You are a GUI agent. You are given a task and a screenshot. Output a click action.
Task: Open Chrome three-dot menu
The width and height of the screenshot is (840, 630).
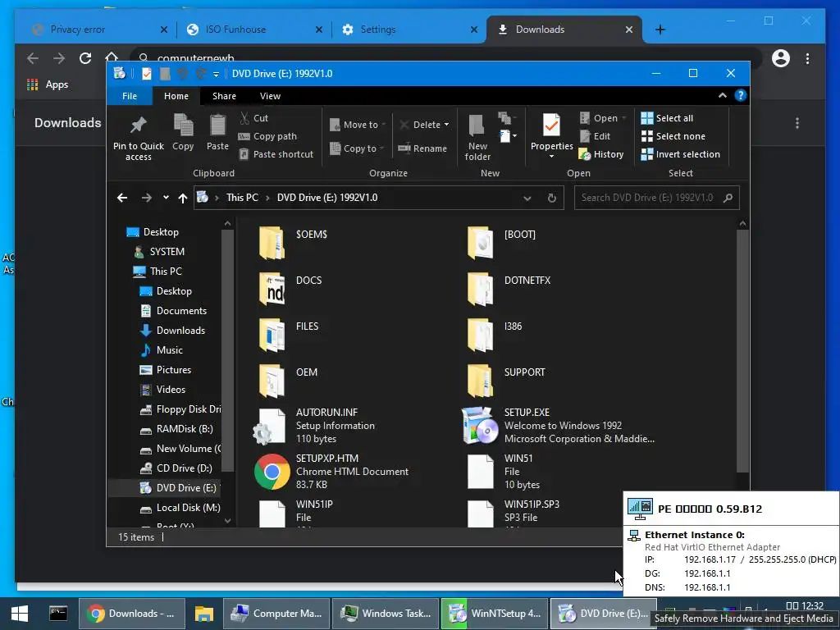[x=807, y=58]
